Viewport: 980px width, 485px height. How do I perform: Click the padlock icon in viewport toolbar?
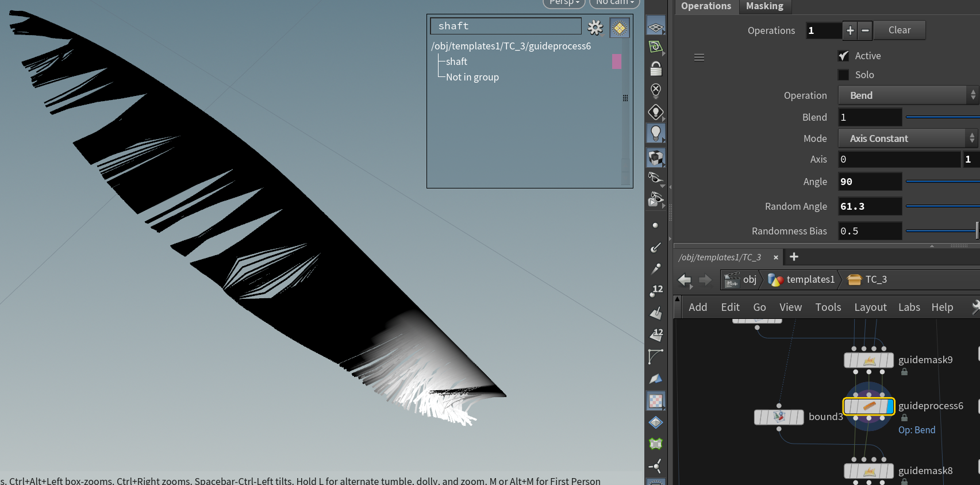coord(655,69)
